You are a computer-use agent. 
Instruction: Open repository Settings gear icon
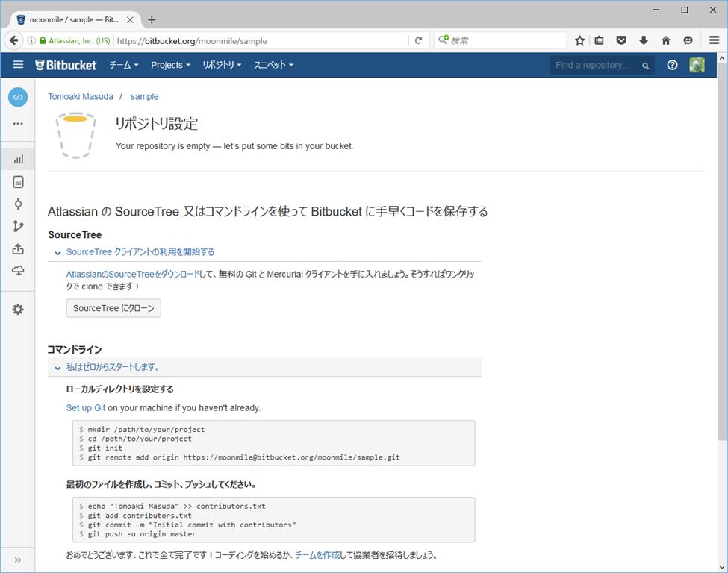point(18,309)
